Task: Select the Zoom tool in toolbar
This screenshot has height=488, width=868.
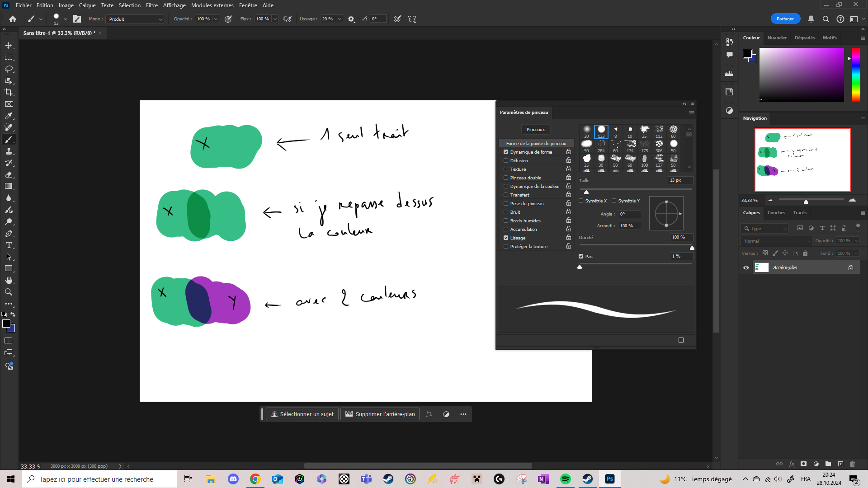Action: [9, 292]
